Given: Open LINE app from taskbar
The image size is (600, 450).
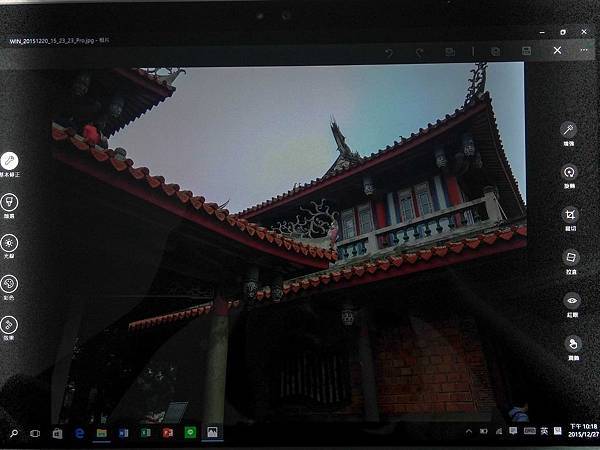Looking at the screenshot, I should (190, 432).
